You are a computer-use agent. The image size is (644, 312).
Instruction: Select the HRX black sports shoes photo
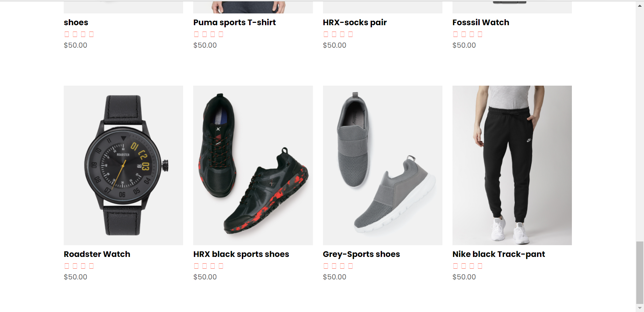click(253, 165)
